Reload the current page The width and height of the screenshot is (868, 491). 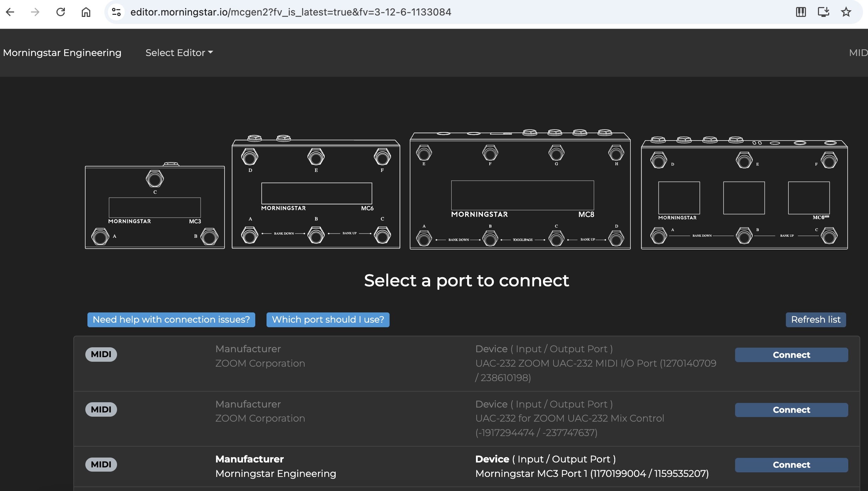61,12
